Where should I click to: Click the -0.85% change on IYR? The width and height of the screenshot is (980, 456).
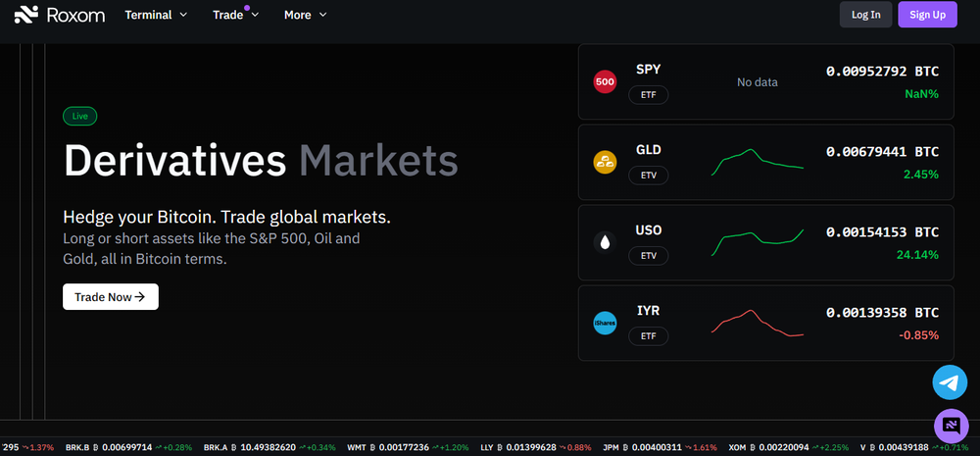pos(919,335)
